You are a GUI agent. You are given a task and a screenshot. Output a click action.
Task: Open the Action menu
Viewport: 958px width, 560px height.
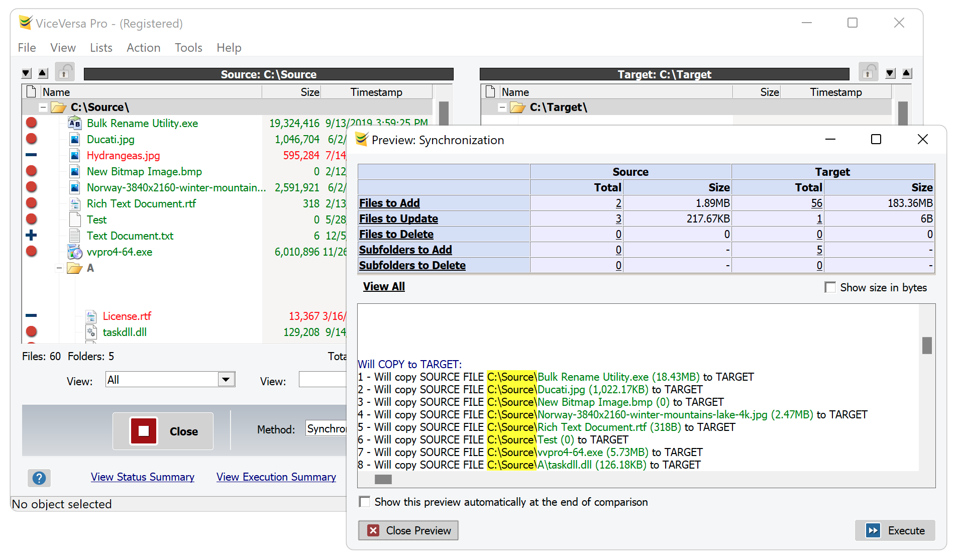(x=143, y=48)
